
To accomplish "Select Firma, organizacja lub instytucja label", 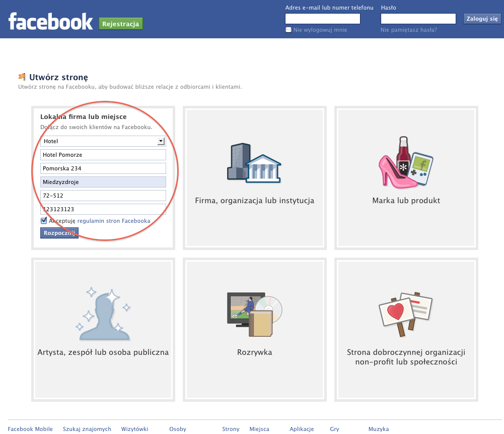I will 255,201.
